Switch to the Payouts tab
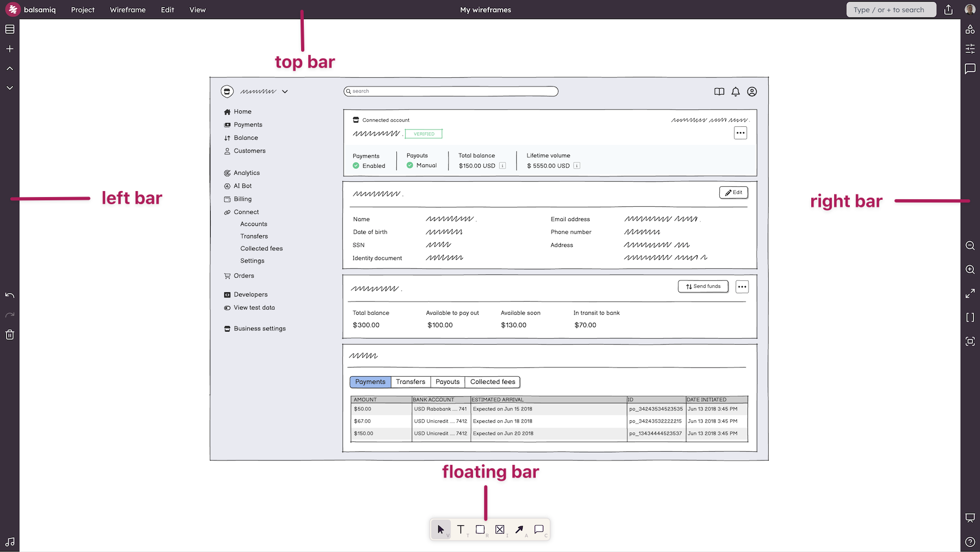This screenshot has height=552, width=980. [448, 382]
